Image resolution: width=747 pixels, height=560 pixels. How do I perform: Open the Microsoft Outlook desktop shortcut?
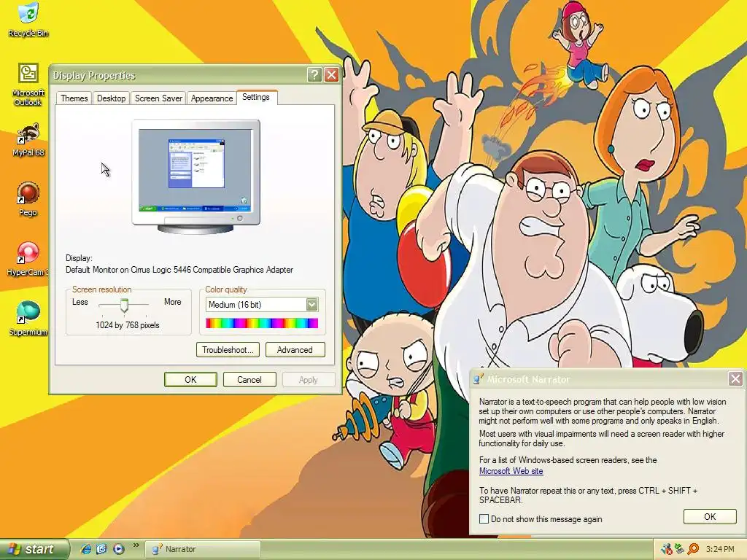(x=28, y=85)
